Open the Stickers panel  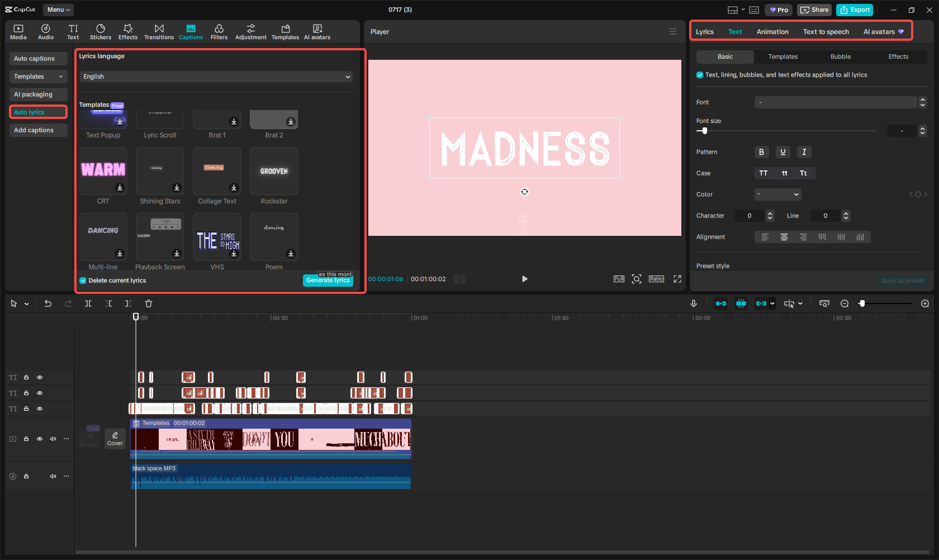pyautogui.click(x=101, y=31)
